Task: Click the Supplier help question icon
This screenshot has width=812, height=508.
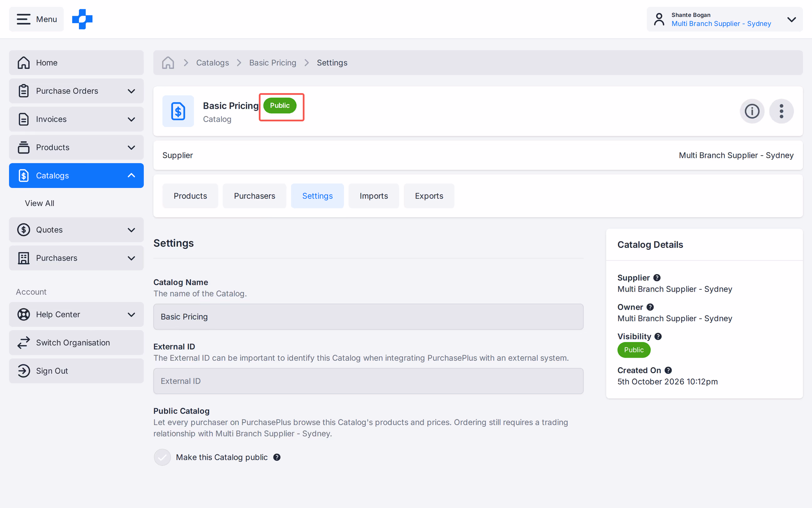Action: tap(657, 278)
